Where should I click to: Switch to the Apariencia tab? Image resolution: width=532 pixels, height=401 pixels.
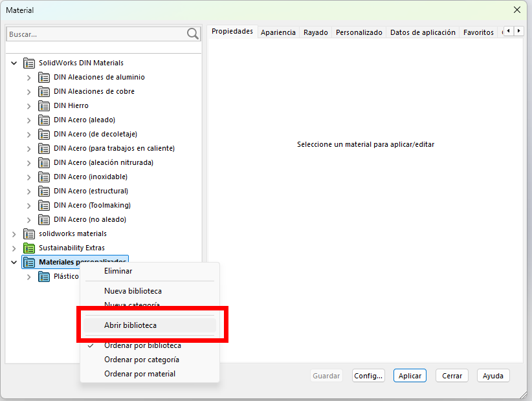[x=278, y=32]
